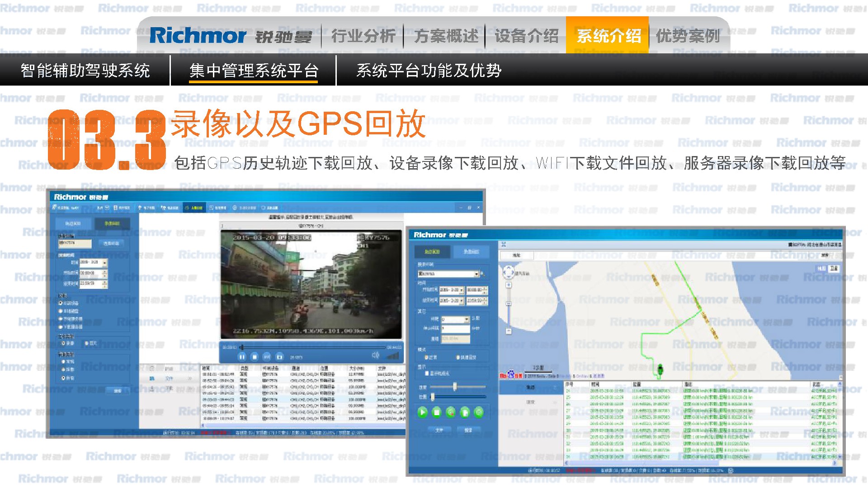
Task: Click the end time stepper in the video window
Action: 105,284
